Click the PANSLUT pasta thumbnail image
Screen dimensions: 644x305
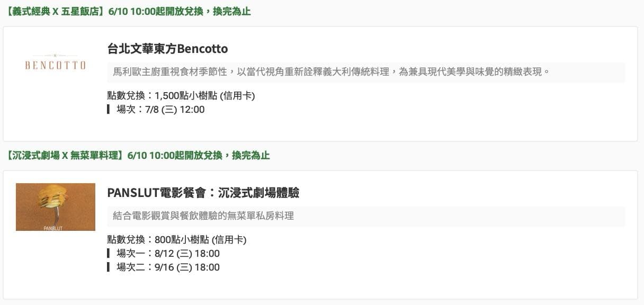(55, 207)
